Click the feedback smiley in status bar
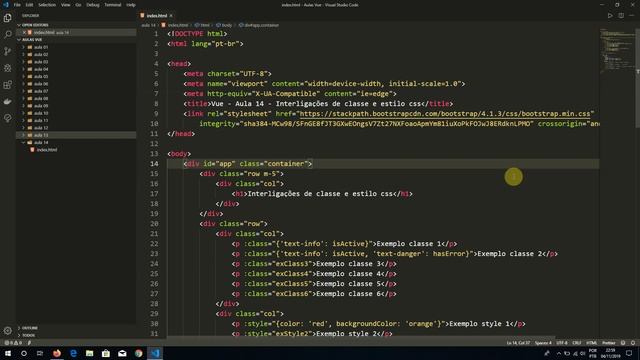The height and width of the screenshot is (360, 640). coord(623,343)
